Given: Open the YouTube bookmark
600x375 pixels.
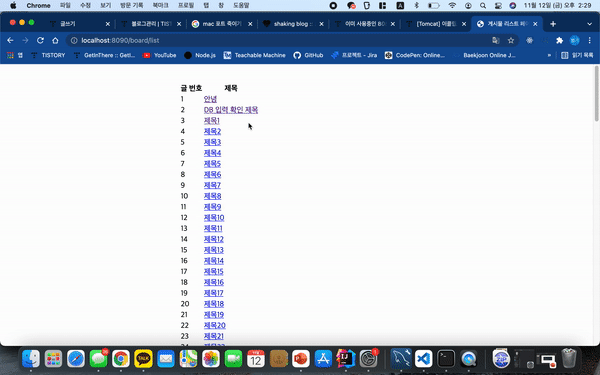Looking at the screenshot, I should click(160, 55).
